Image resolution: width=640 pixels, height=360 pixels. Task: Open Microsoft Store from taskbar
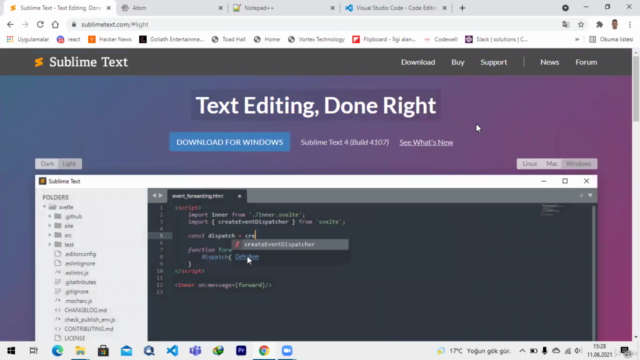[103, 351]
